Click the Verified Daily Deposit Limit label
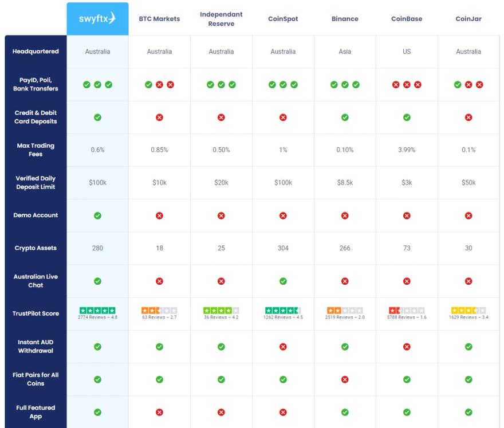 (x=36, y=182)
